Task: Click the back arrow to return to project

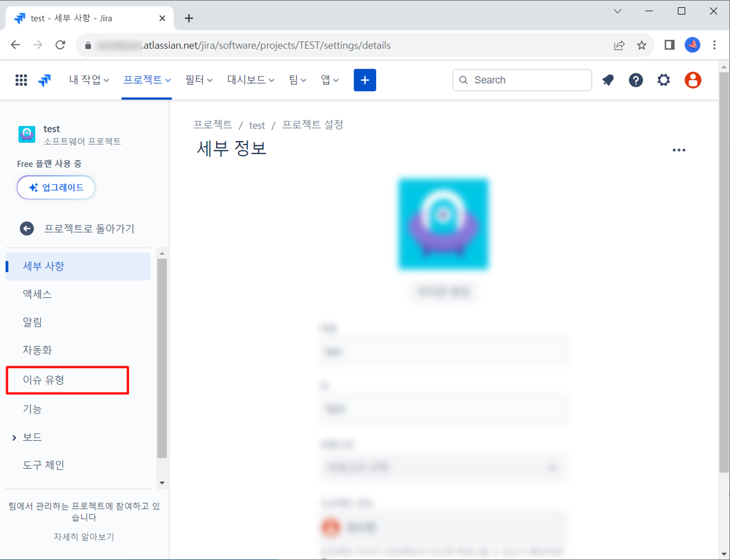Action: click(27, 228)
